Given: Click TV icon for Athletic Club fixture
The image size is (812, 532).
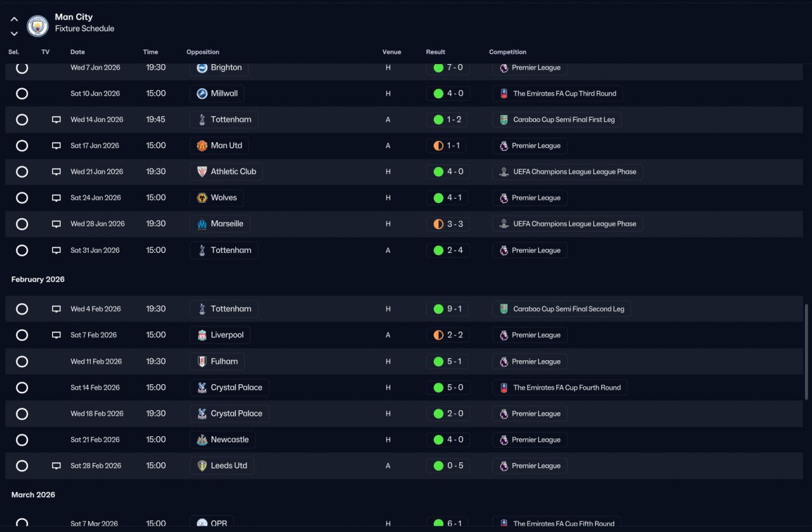Looking at the screenshot, I should click(x=56, y=172).
